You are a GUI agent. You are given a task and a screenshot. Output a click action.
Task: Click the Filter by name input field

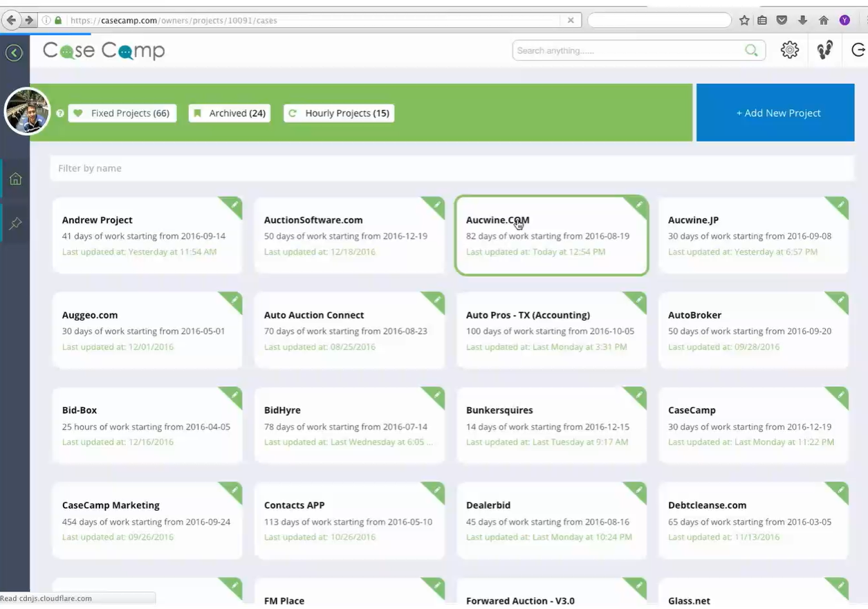(277, 168)
